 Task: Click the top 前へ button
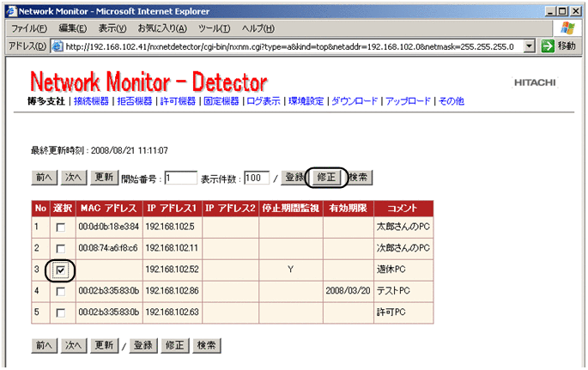(x=45, y=178)
